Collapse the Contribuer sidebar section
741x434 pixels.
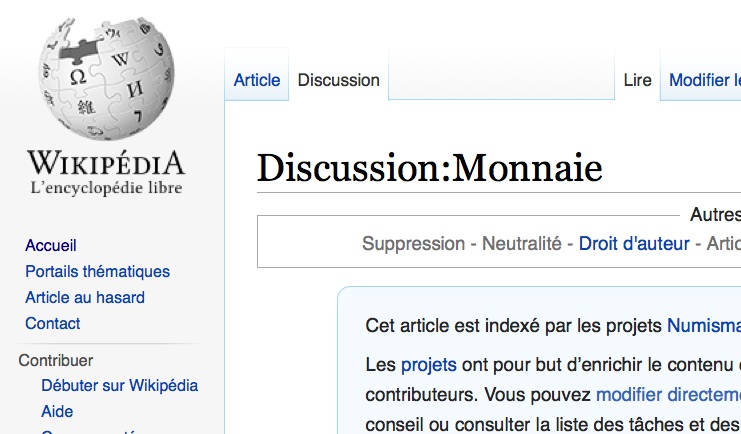click(56, 360)
